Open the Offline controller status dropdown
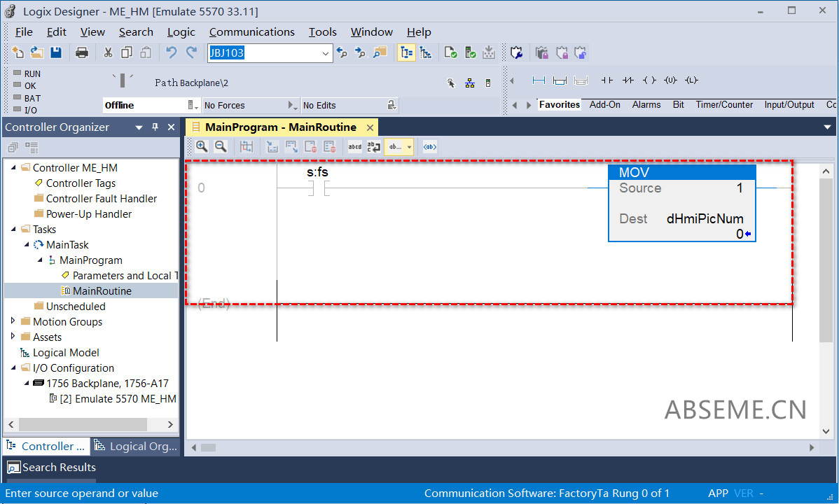This screenshot has height=504, width=839. click(192, 105)
